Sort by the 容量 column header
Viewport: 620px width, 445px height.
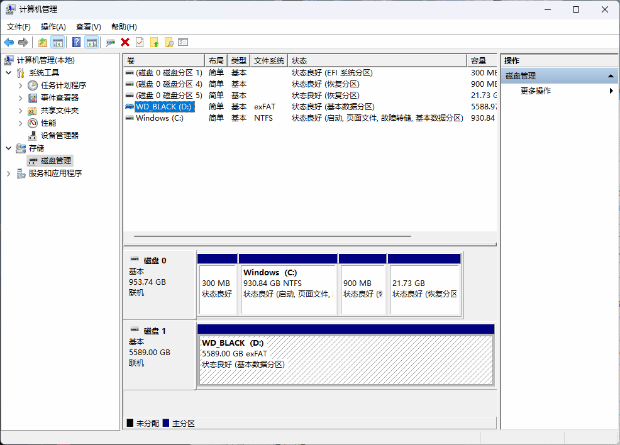point(482,61)
